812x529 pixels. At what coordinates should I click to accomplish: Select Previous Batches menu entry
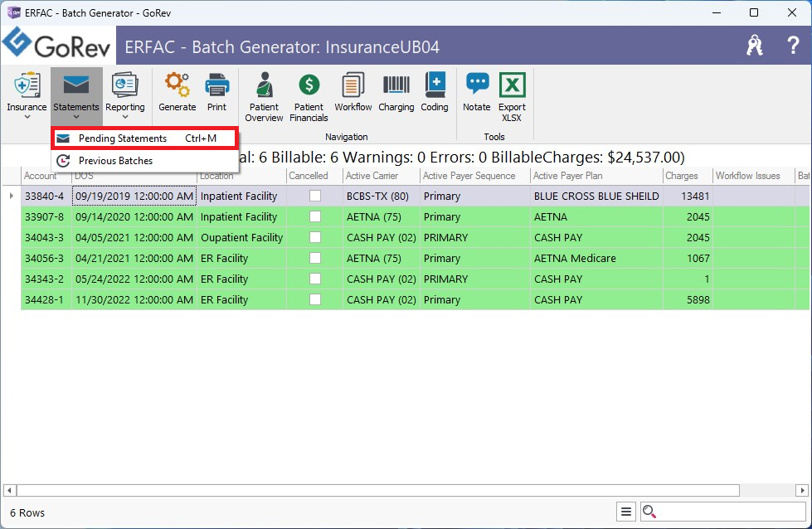pyautogui.click(x=144, y=161)
